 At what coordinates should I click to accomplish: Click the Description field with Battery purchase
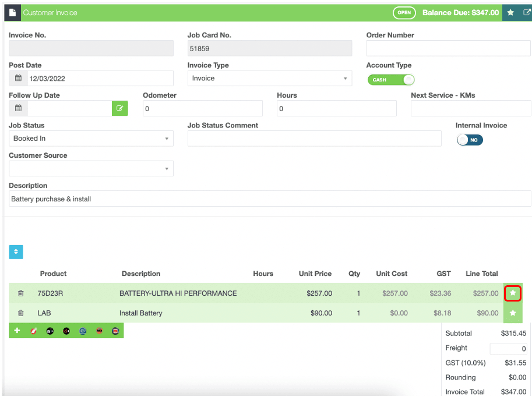point(270,198)
